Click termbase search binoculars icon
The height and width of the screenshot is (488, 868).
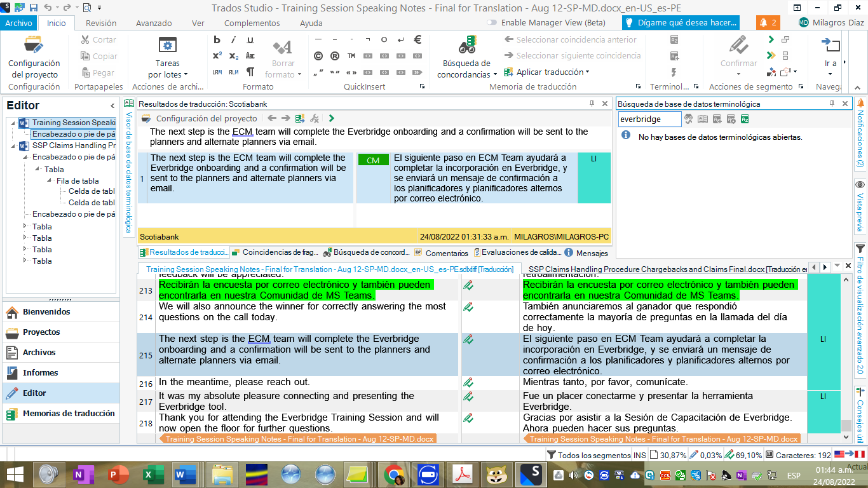point(688,119)
